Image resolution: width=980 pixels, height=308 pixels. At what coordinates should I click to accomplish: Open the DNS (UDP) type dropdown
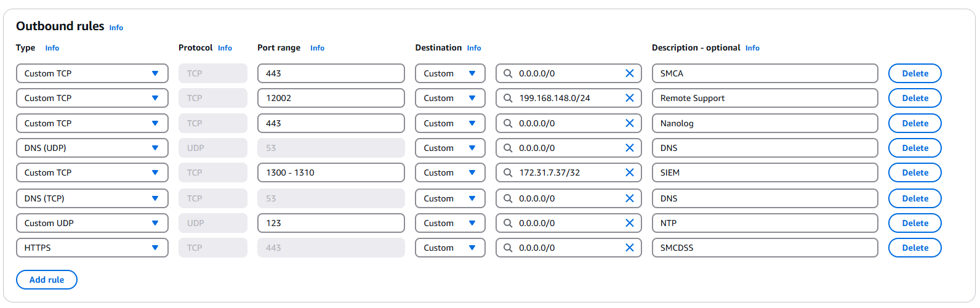click(x=92, y=148)
